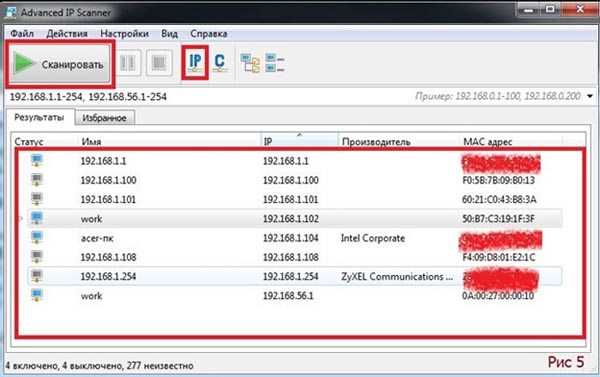Viewport: 600px width, 377px height.
Task: Minimize the Advanced IP Scanner window
Action: point(528,9)
